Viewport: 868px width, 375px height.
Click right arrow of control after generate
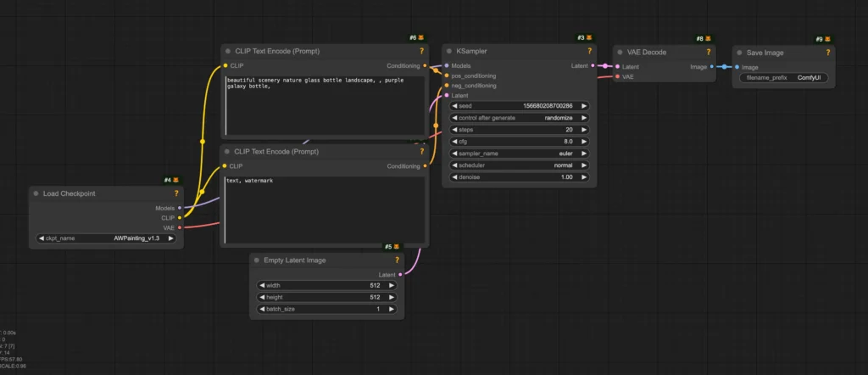click(583, 118)
